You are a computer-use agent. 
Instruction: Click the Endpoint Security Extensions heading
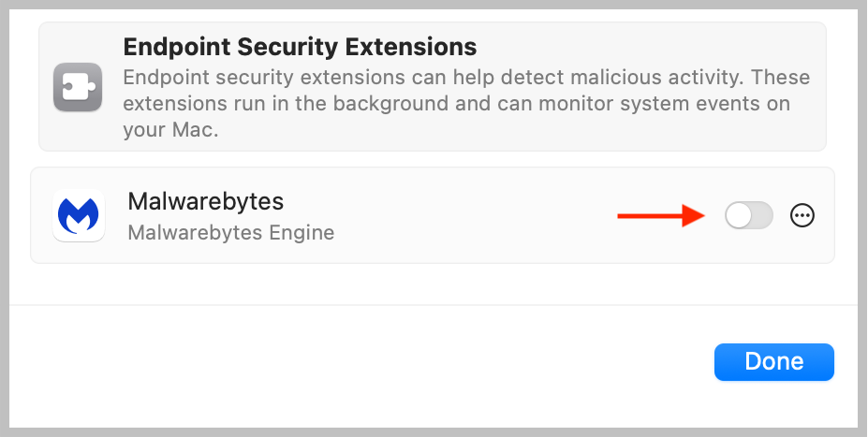point(300,47)
